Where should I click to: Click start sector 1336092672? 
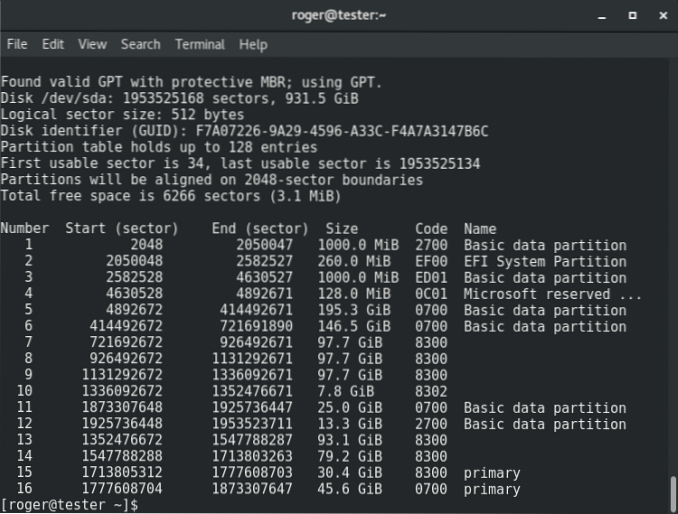[x=122, y=391]
